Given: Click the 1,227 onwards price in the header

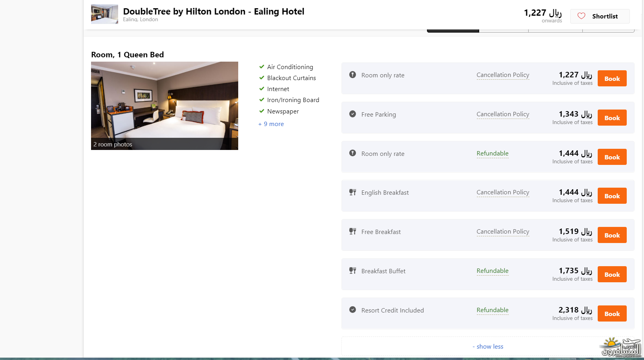Looking at the screenshot, I should (x=543, y=13).
